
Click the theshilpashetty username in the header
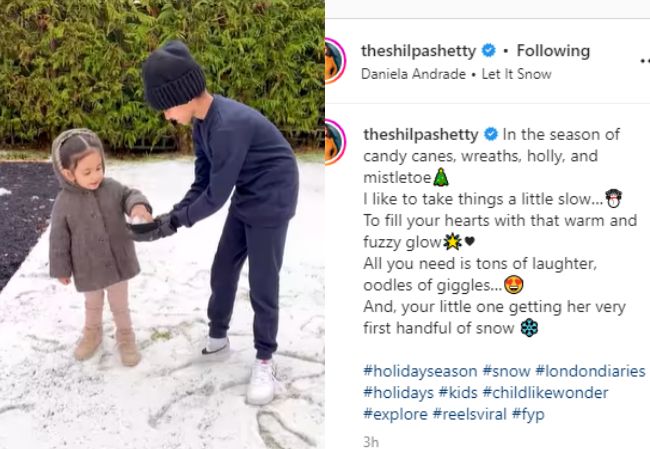[419, 51]
